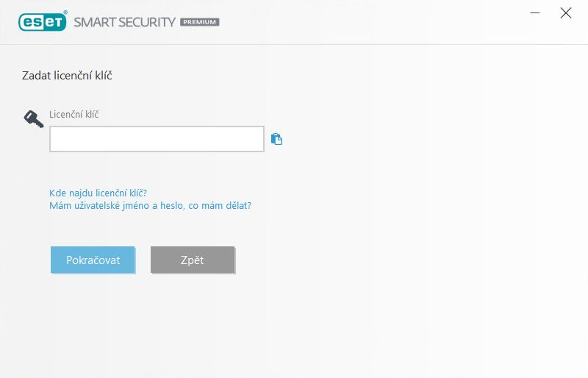Paste the license key from clipboard icon

277,139
